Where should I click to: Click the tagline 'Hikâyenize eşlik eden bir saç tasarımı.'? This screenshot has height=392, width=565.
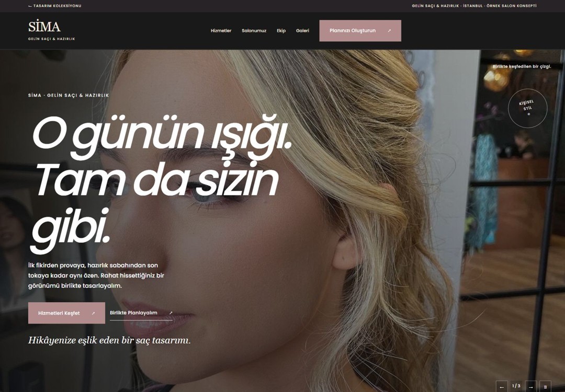point(109,340)
